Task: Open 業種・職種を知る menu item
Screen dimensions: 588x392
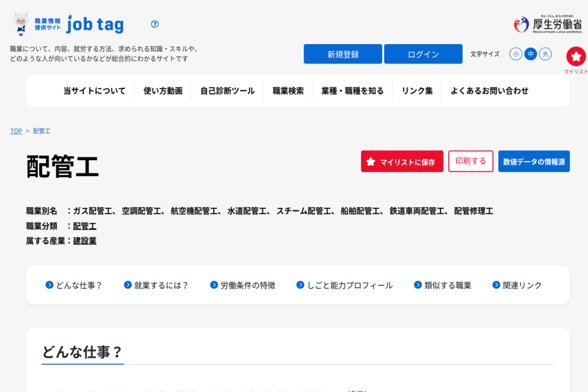Action: [x=352, y=91]
